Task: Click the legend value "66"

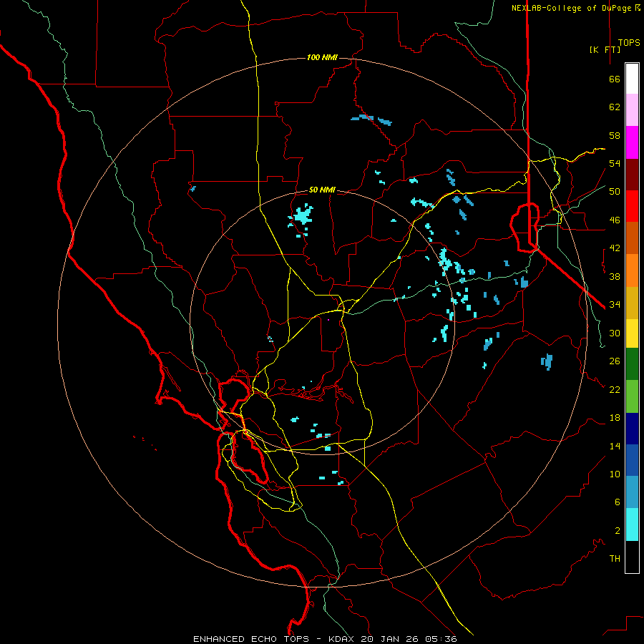Action: [x=615, y=79]
